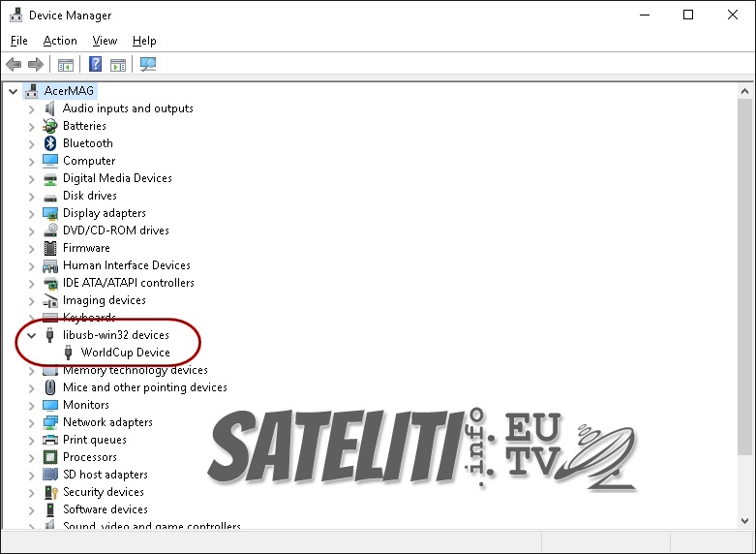This screenshot has height=554, width=756.
Task: Click the Network adapters icon
Action: [x=50, y=422]
